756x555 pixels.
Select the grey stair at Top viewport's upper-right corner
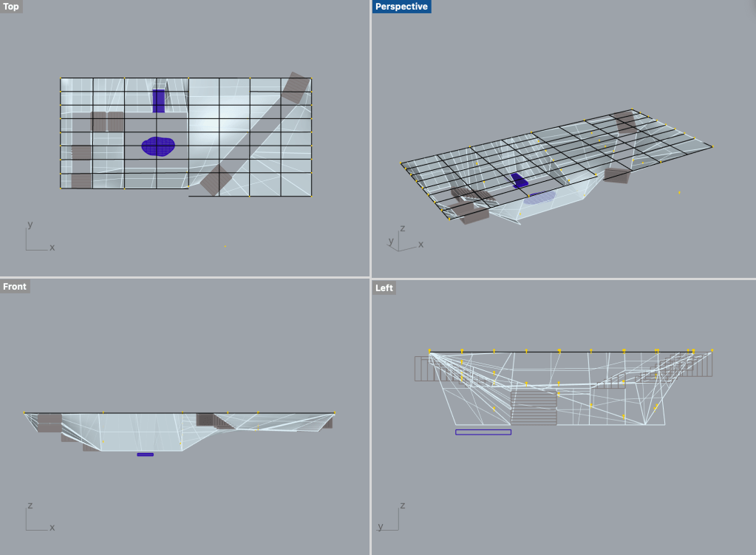click(x=296, y=88)
